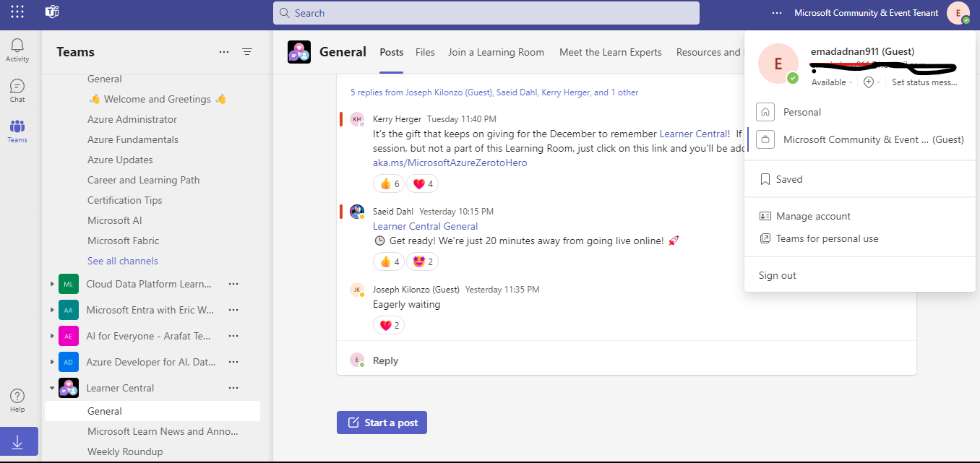This screenshot has width=980, height=463.
Task: Open the Join a Learning Room tab
Action: coord(496,52)
